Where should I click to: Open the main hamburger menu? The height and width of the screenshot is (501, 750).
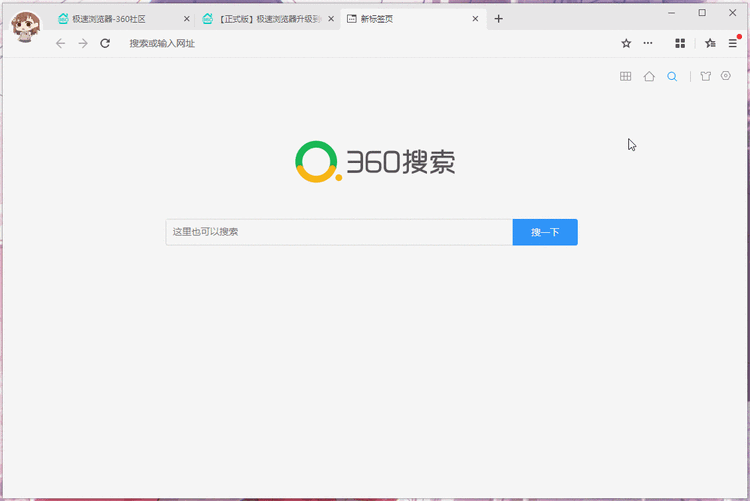[732, 43]
